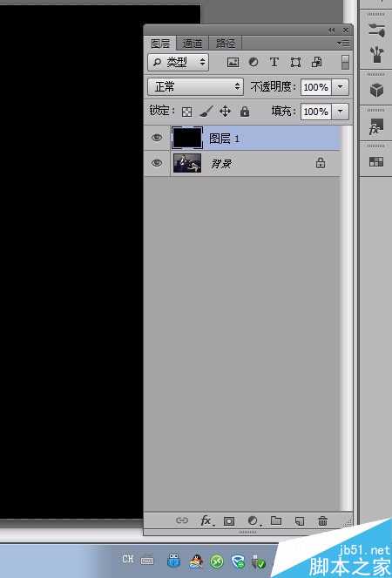Open the 正常 blend mode dropdown

[195, 87]
